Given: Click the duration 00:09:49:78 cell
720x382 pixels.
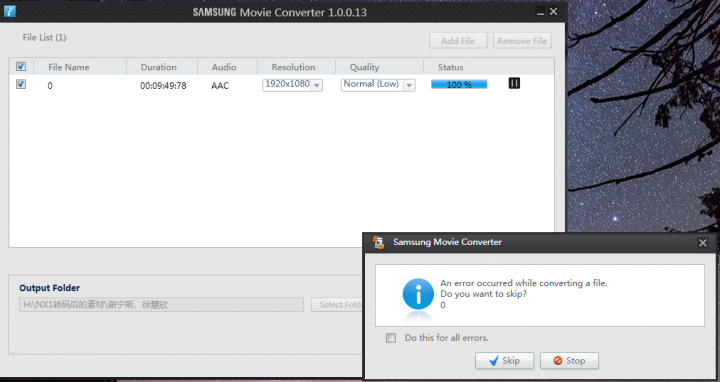Looking at the screenshot, I should coord(163,85).
